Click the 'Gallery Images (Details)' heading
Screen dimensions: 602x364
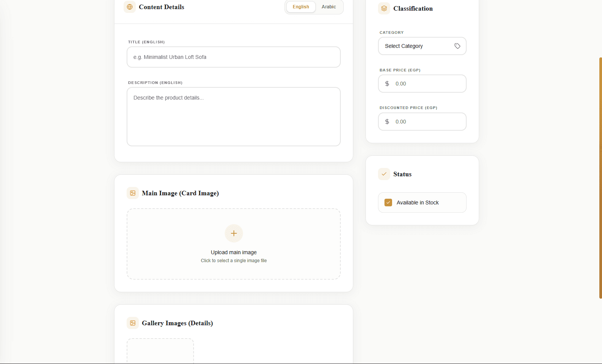click(177, 323)
